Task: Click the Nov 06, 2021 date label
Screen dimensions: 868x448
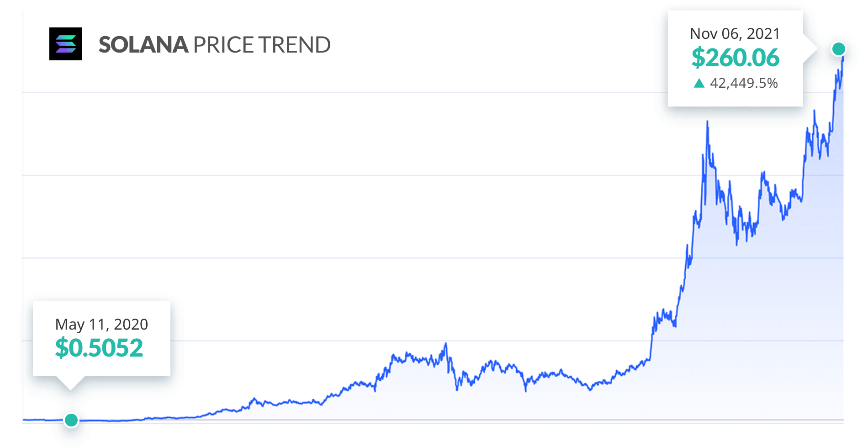Action: point(735,34)
